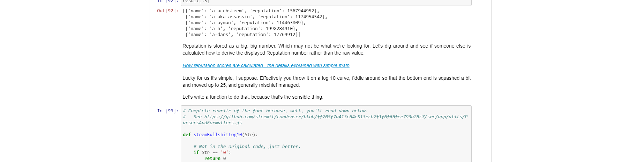Click the 'def steemBullshitLog10(Str)' line
The image size is (644, 162).
tap(220, 135)
